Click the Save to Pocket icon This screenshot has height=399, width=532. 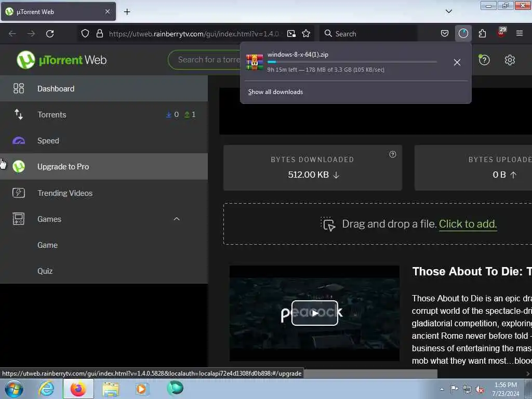pos(445,33)
